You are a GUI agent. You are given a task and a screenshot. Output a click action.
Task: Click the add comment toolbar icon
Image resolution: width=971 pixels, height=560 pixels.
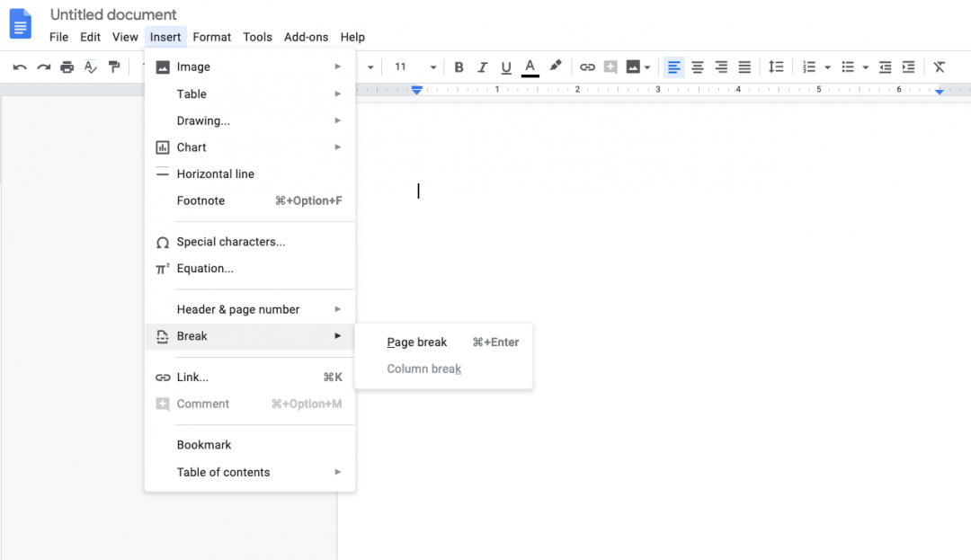pos(610,67)
